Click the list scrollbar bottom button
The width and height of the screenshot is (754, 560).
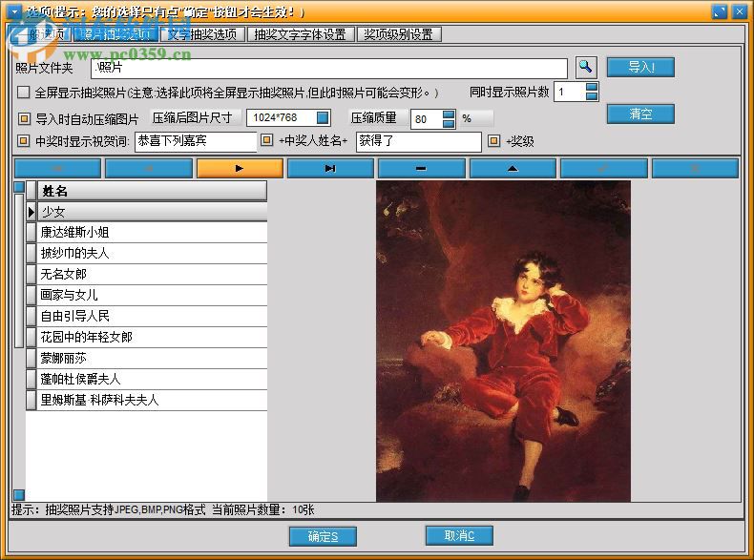pos(19,494)
